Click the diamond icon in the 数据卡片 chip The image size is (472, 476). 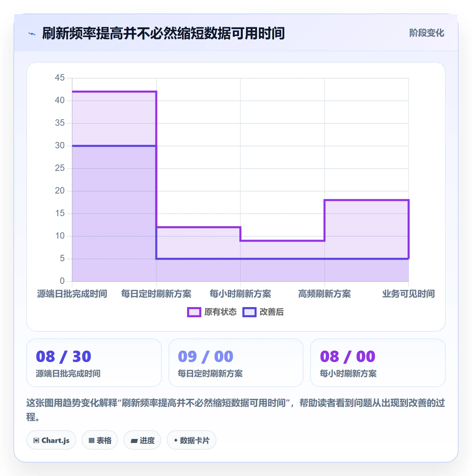(176, 440)
